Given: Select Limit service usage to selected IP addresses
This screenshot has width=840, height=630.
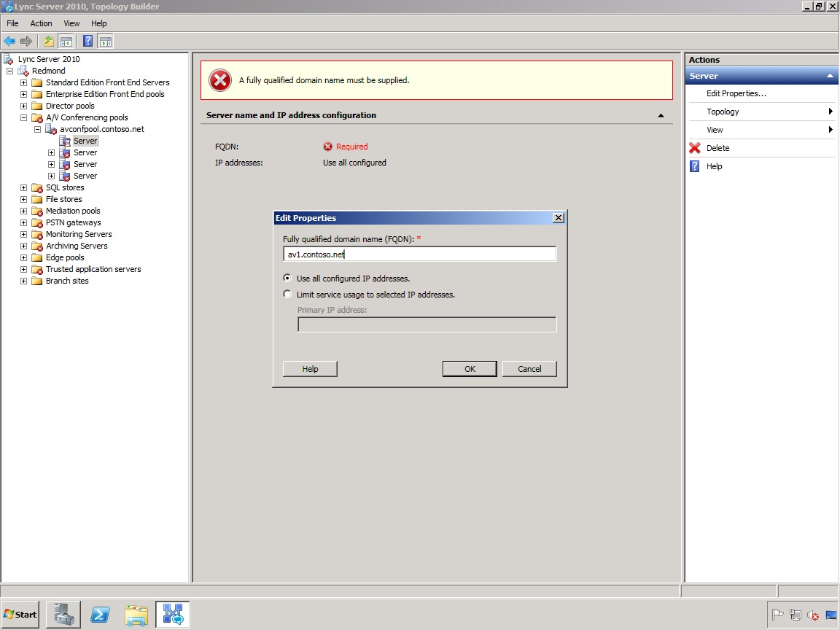Looking at the screenshot, I should point(288,294).
